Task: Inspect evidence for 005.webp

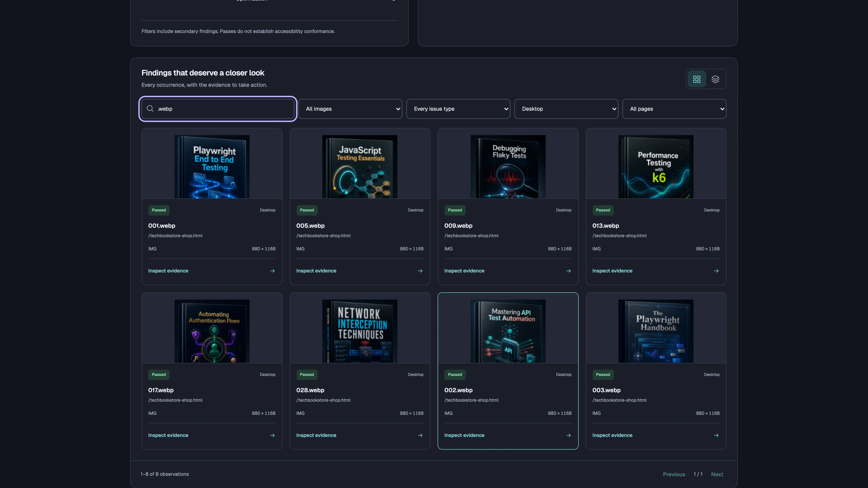Action: point(316,271)
